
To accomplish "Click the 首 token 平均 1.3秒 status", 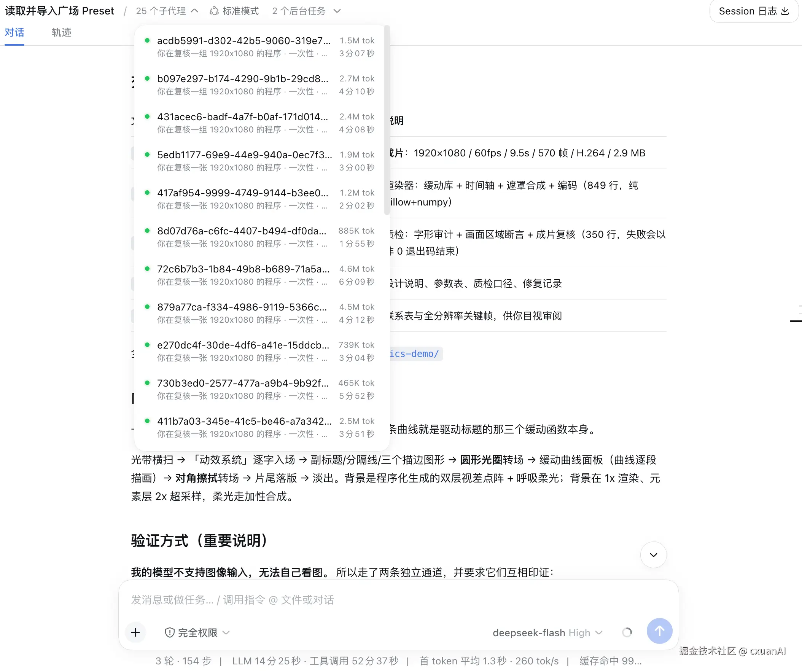I will 463,661.
